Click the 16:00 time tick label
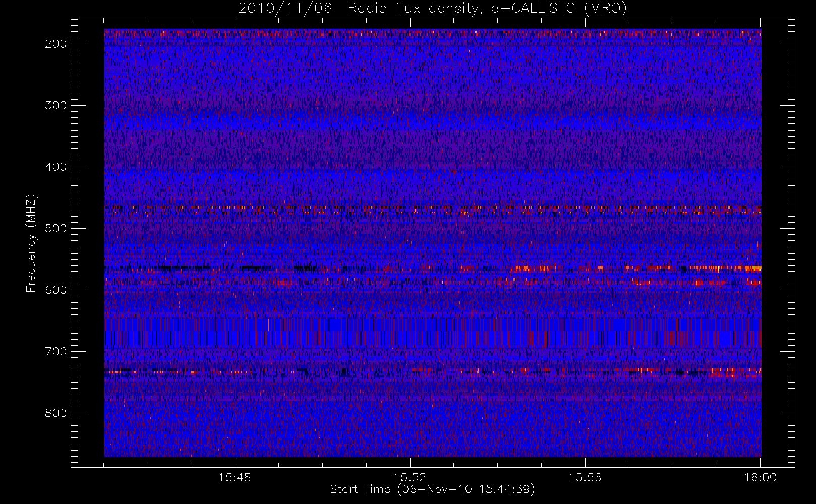The height and width of the screenshot is (504, 816). 760,477
